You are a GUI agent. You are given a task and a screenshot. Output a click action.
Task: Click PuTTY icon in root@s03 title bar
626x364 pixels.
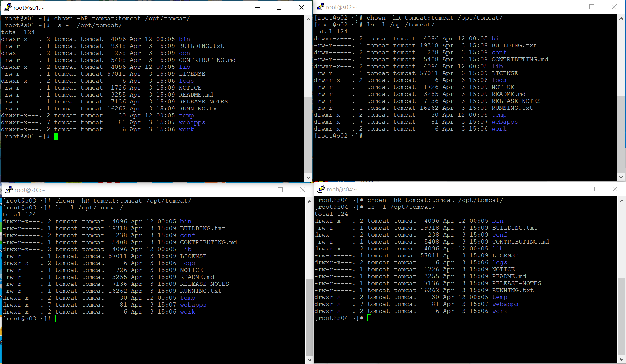(9, 190)
